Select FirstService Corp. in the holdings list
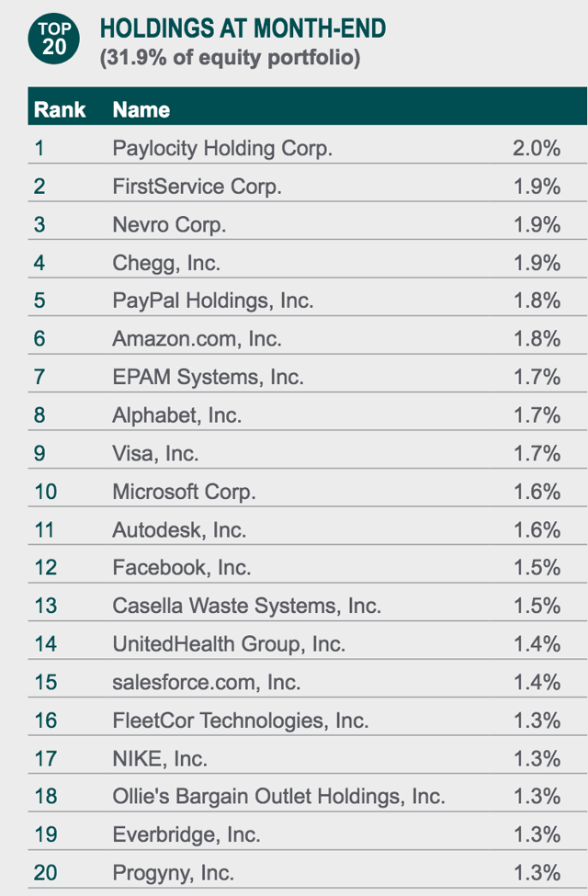The width and height of the screenshot is (588, 896). coord(198,187)
